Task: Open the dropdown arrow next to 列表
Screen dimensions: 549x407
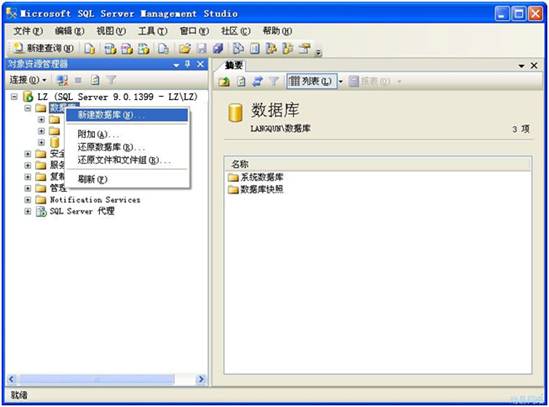Action: (x=340, y=82)
